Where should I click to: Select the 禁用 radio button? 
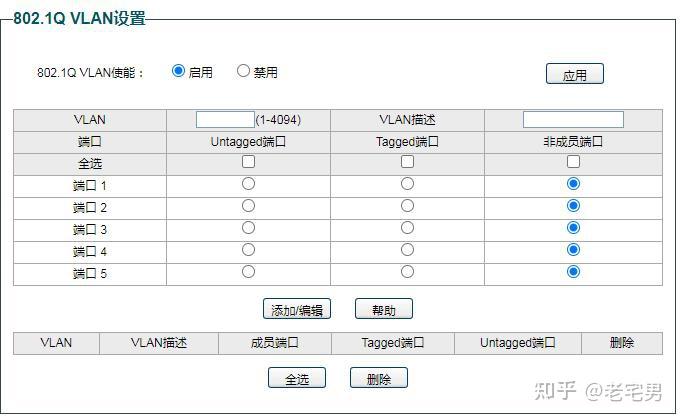click(244, 72)
